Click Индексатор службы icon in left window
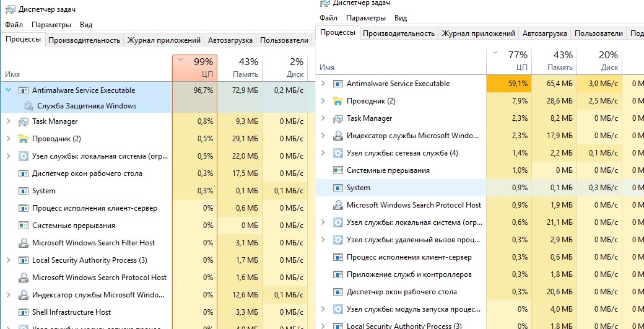This screenshot has width=644, height=329. pos(24,295)
